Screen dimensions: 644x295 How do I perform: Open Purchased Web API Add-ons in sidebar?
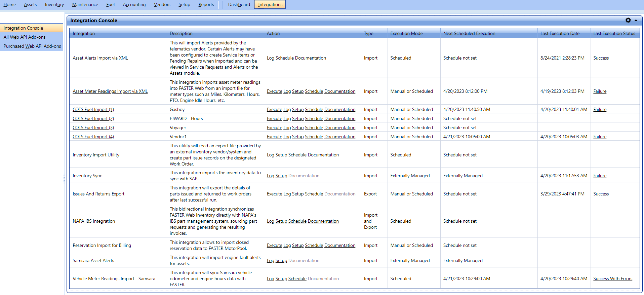[x=32, y=46]
